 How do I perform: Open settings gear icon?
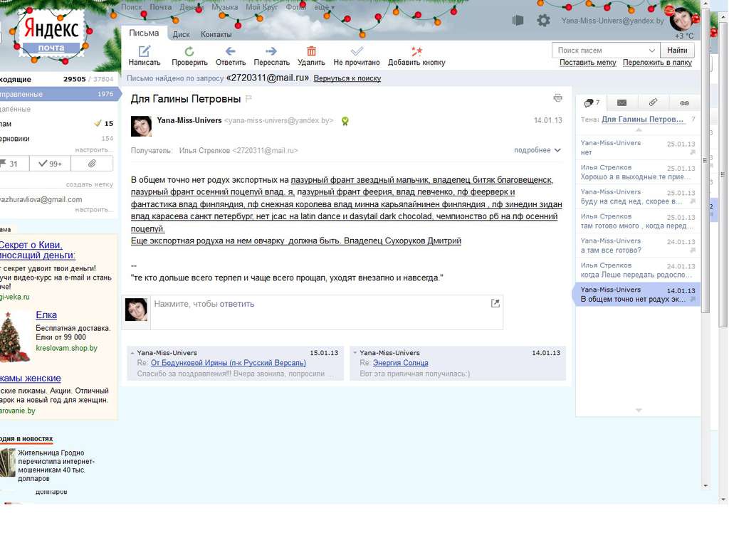543,21
